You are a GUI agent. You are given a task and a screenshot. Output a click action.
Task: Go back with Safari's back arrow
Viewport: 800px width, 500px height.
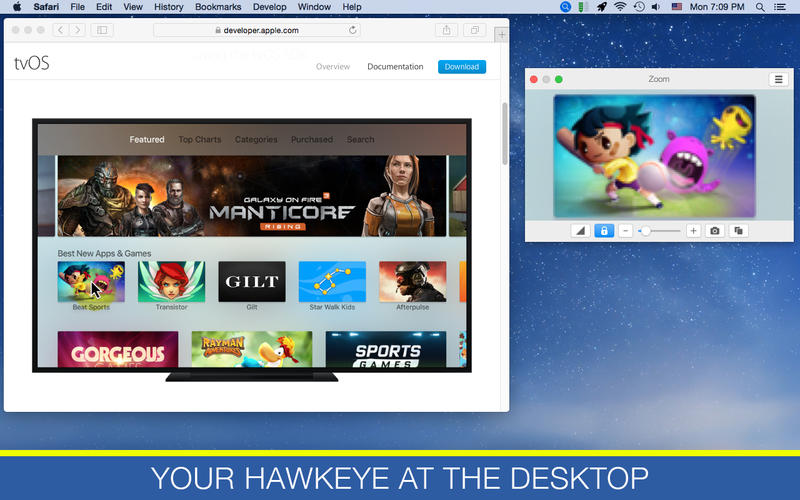tap(61, 30)
